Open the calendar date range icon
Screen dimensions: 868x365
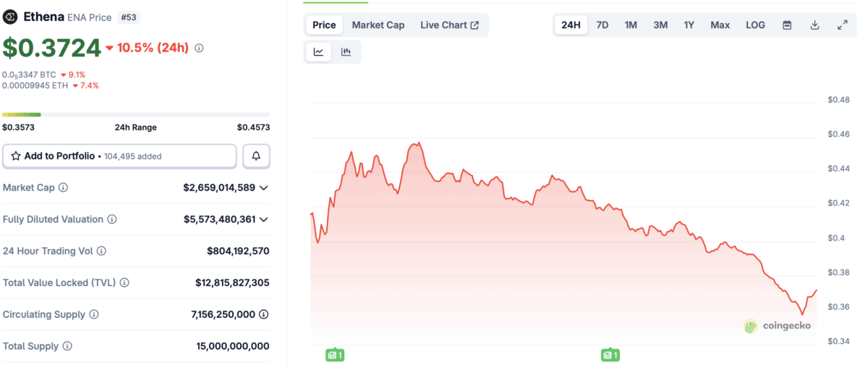point(787,25)
